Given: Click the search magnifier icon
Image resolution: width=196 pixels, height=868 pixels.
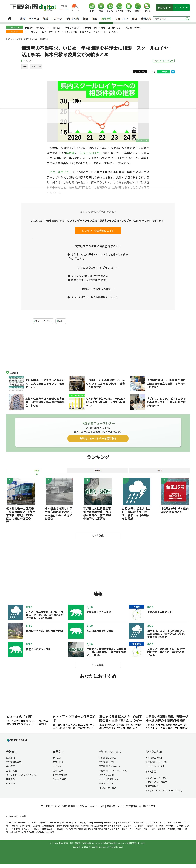Looking at the screenshot, I should [187, 19].
